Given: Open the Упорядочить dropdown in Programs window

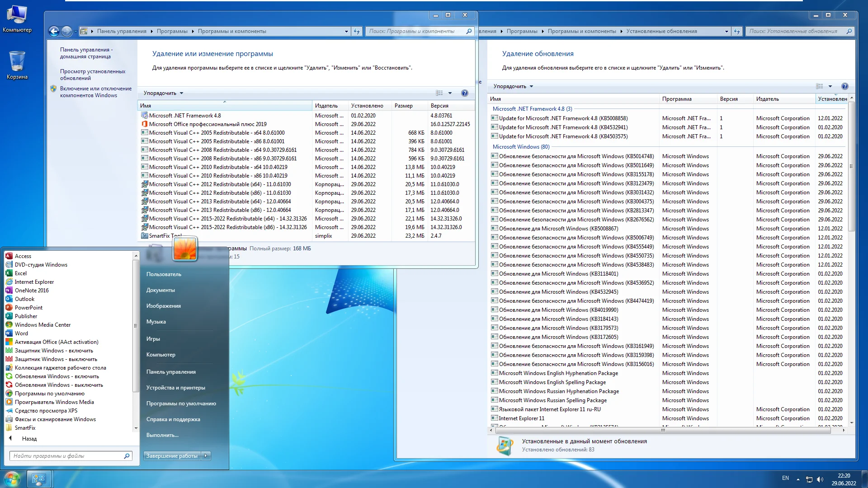Looking at the screenshot, I should click(163, 93).
